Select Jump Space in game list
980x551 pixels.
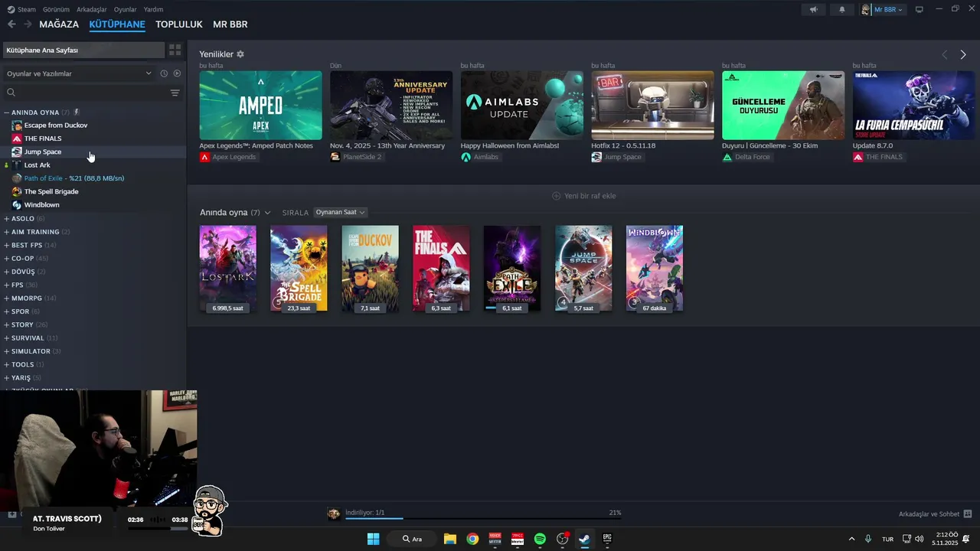[x=43, y=152]
